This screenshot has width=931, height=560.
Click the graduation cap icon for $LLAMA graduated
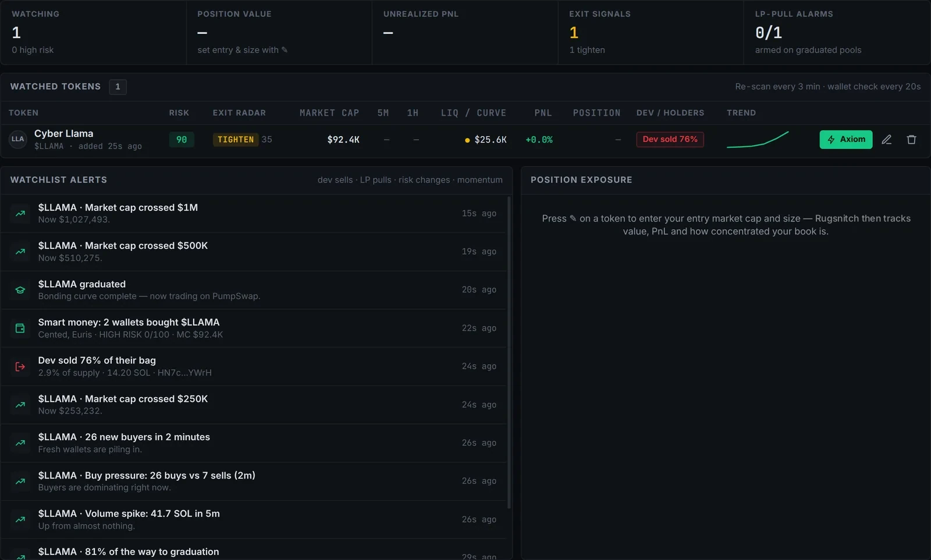point(20,290)
